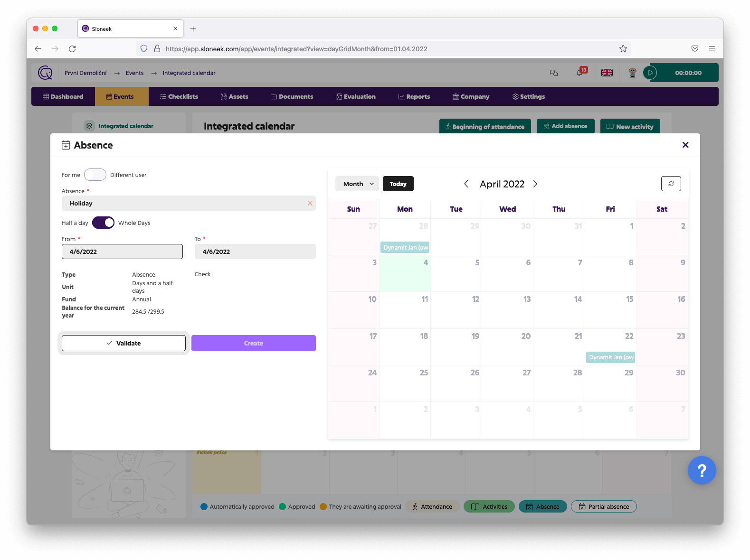Viewport: 750px width, 560px height.
Task: Click the Add absence button
Action: 566,126
